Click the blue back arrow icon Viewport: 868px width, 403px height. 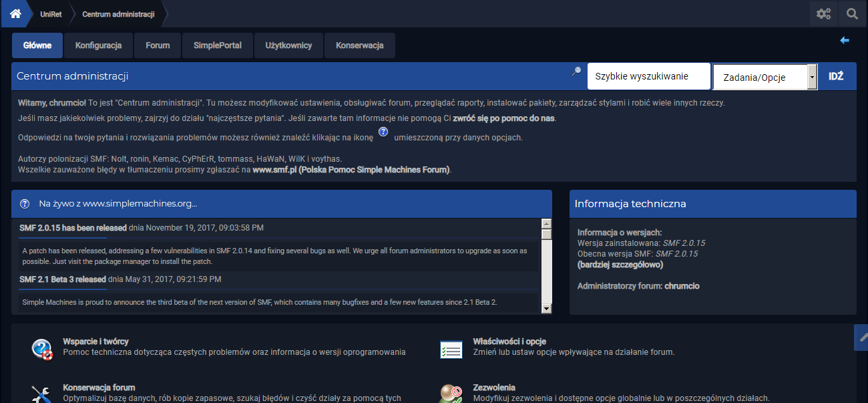click(x=845, y=40)
